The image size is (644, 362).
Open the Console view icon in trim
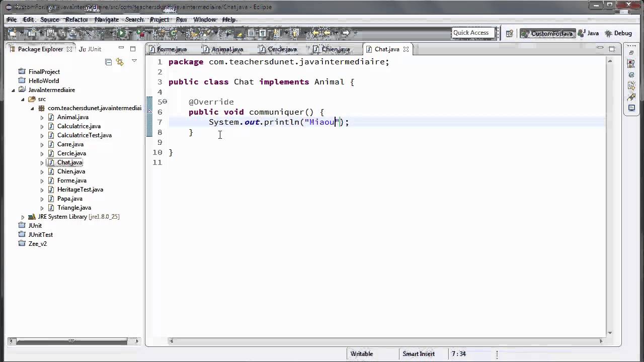click(x=631, y=108)
